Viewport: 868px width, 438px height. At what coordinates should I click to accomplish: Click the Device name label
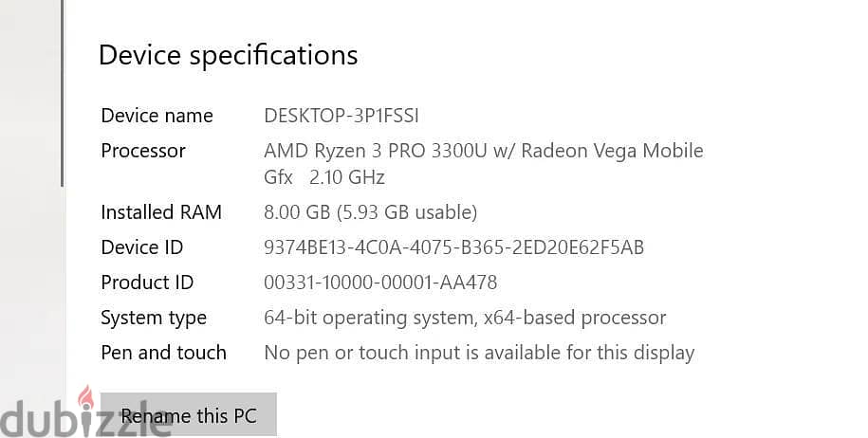point(157,116)
